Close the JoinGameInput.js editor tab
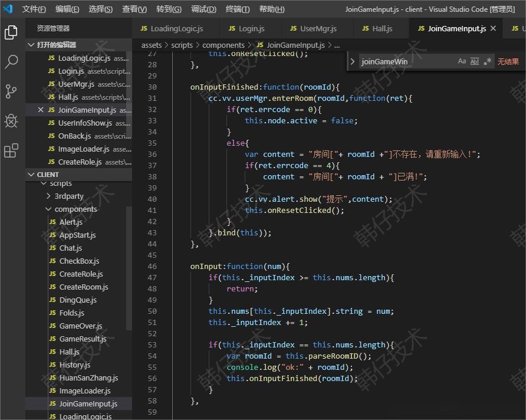 point(493,28)
